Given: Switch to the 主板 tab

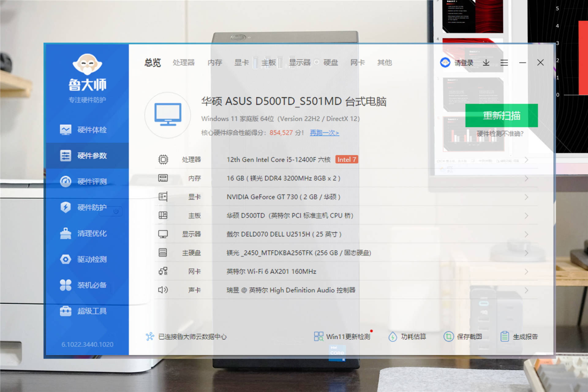Looking at the screenshot, I should [x=269, y=63].
